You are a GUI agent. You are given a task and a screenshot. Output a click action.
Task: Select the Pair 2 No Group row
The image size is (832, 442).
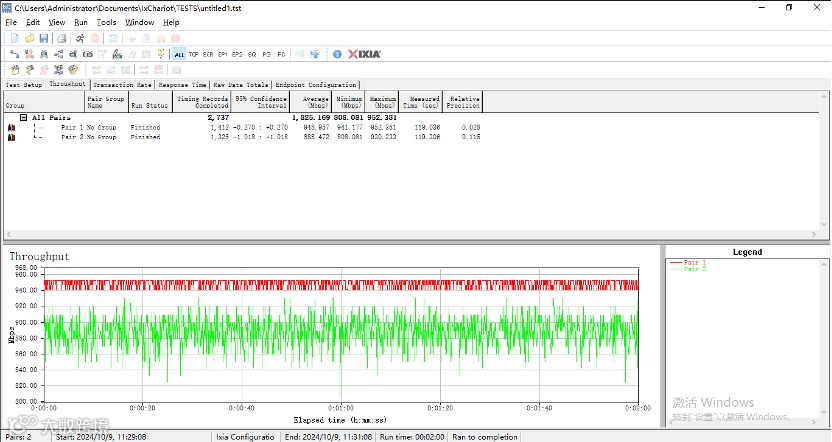click(x=244, y=137)
